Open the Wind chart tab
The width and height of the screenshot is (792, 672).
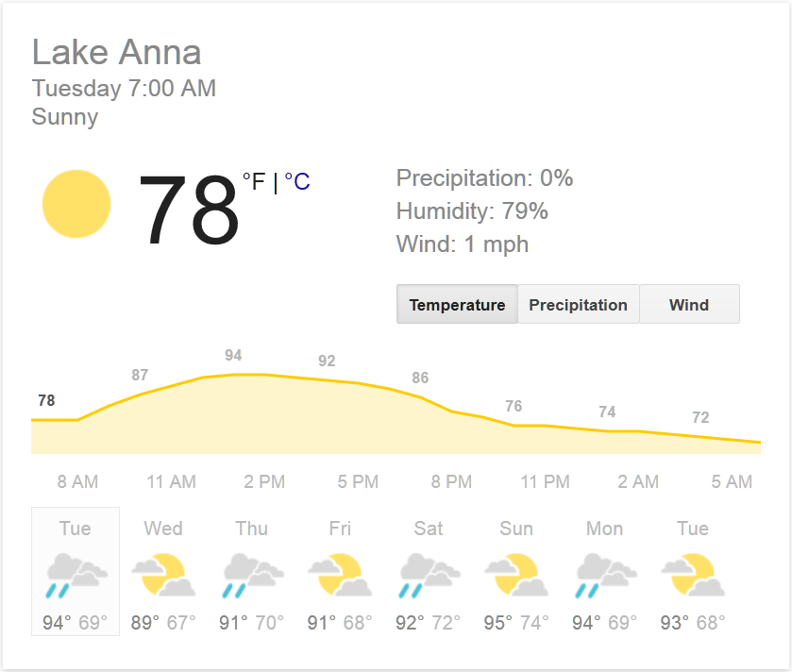pyautogui.click(x=689, y=305)
